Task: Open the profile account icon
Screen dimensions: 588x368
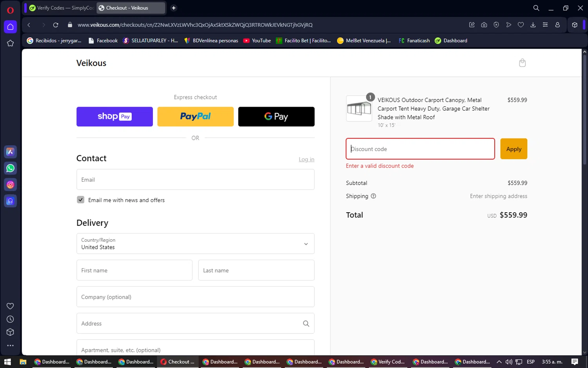Action: [557, 25]
